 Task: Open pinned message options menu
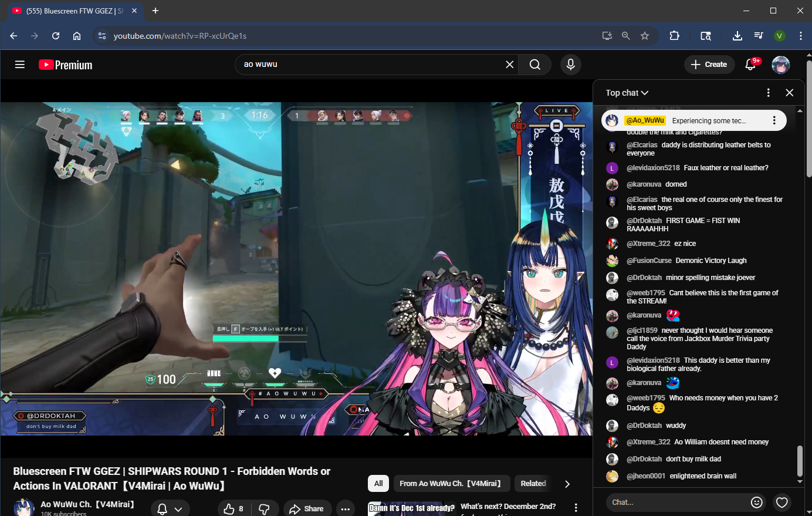coord(774,120)
